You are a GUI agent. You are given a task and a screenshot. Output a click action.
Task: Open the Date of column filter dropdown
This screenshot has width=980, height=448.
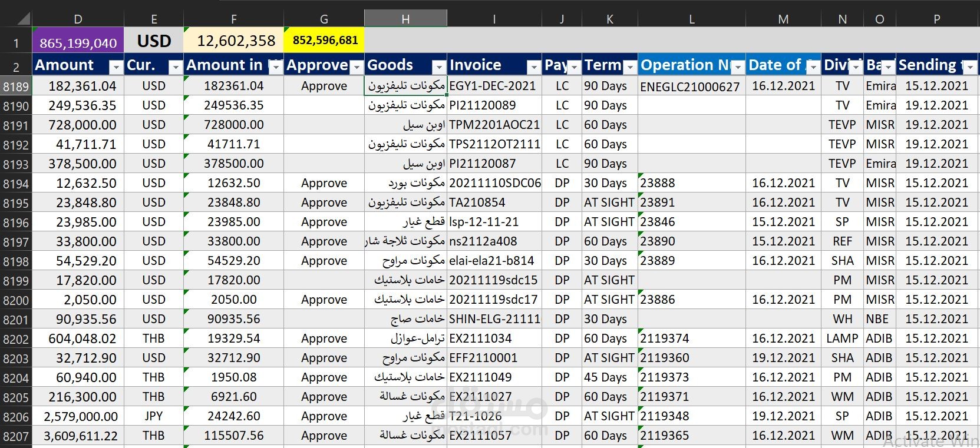click(x=813, y=67)
